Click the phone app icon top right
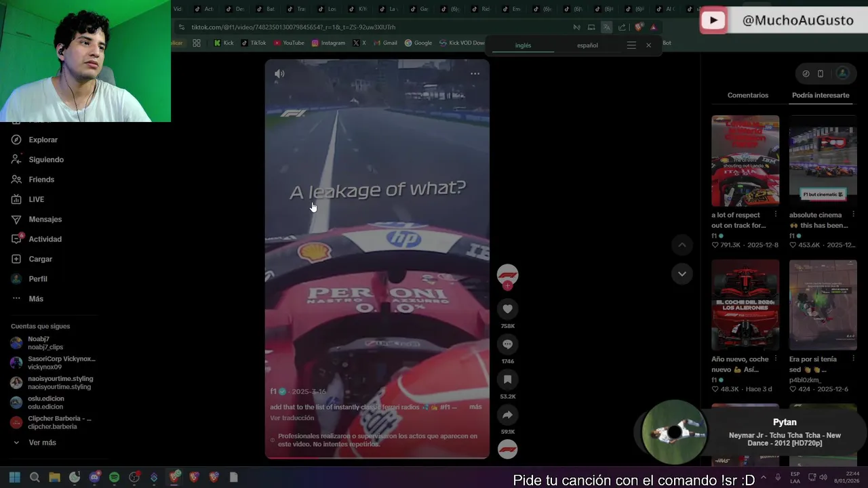 [x=821, y=73]
